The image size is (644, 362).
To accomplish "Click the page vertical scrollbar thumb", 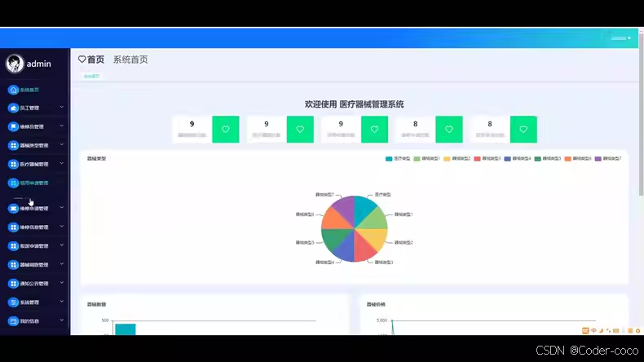I will 641,113.
